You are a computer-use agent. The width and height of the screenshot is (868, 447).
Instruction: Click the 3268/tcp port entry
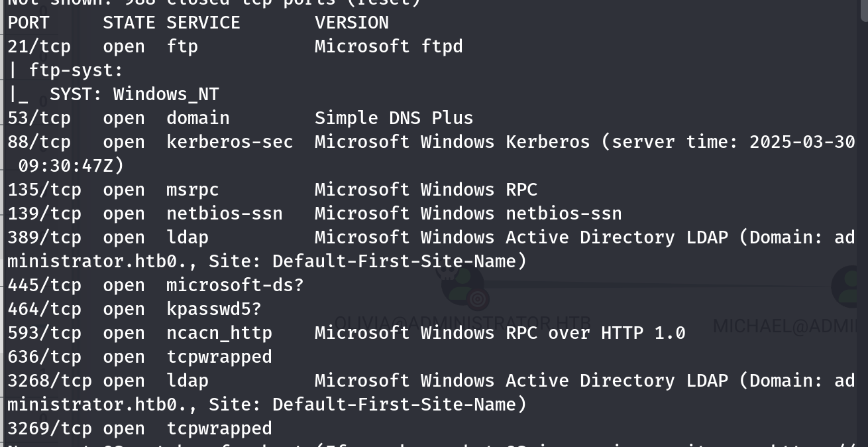pyautogui.click(x=50, y=381)
